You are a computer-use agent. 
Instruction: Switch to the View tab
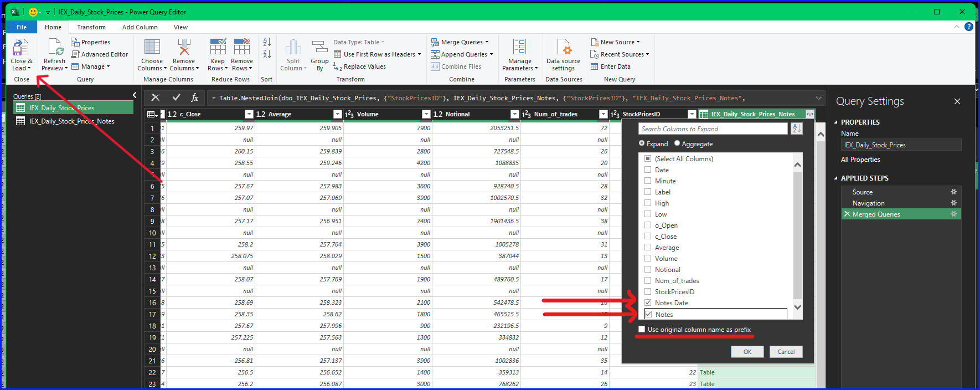click(x=181, y=27)
